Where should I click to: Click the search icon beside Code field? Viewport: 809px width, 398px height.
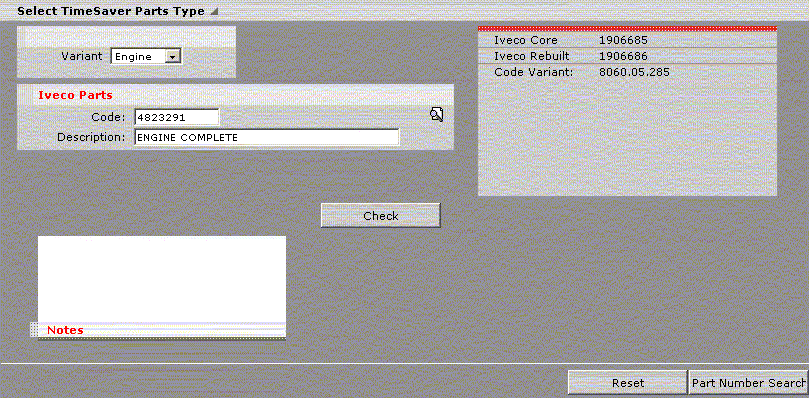(x=436, y=114)
